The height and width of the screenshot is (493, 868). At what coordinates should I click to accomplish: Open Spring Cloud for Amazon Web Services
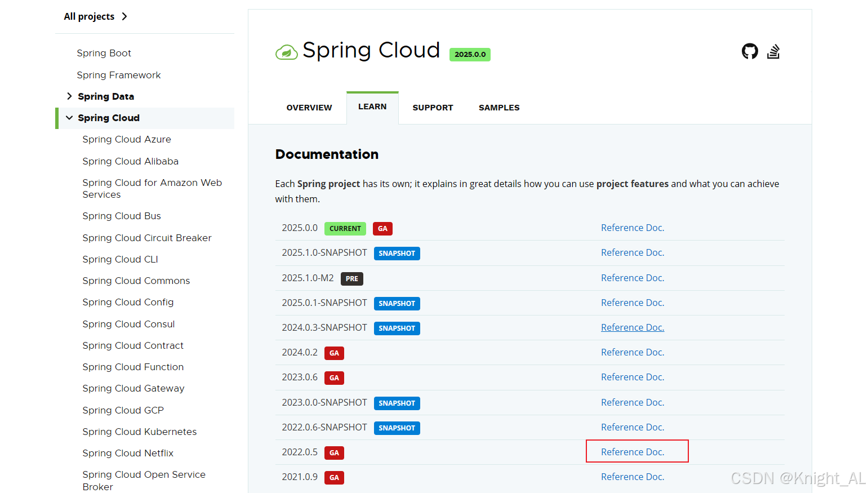[x=152, y=188]
